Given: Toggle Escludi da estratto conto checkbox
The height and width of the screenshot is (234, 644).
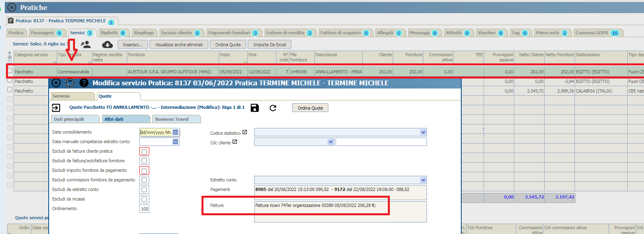Looking at the screenshot, I should (144, 190).
